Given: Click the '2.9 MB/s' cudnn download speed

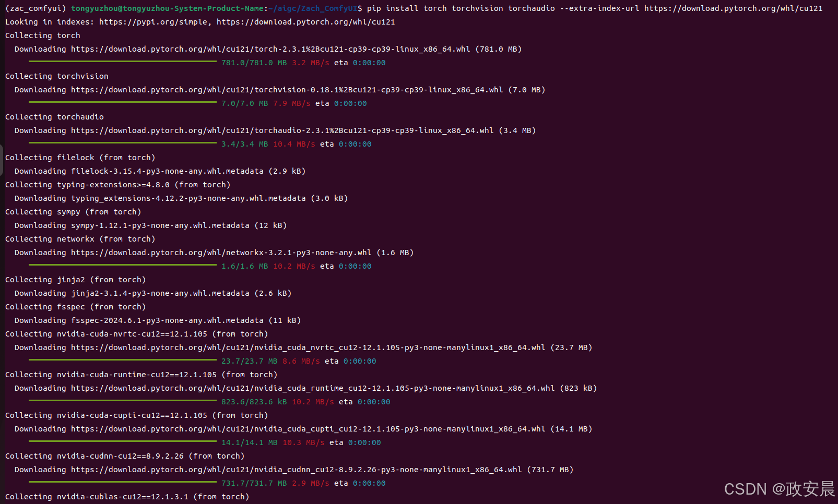Looking at the screenshot, I should [x=311, y=483].
